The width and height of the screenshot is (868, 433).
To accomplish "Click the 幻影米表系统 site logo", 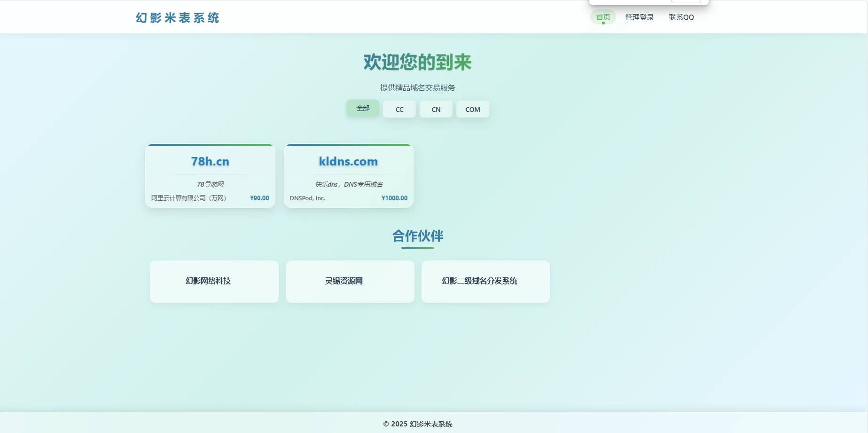I will 178,18.
